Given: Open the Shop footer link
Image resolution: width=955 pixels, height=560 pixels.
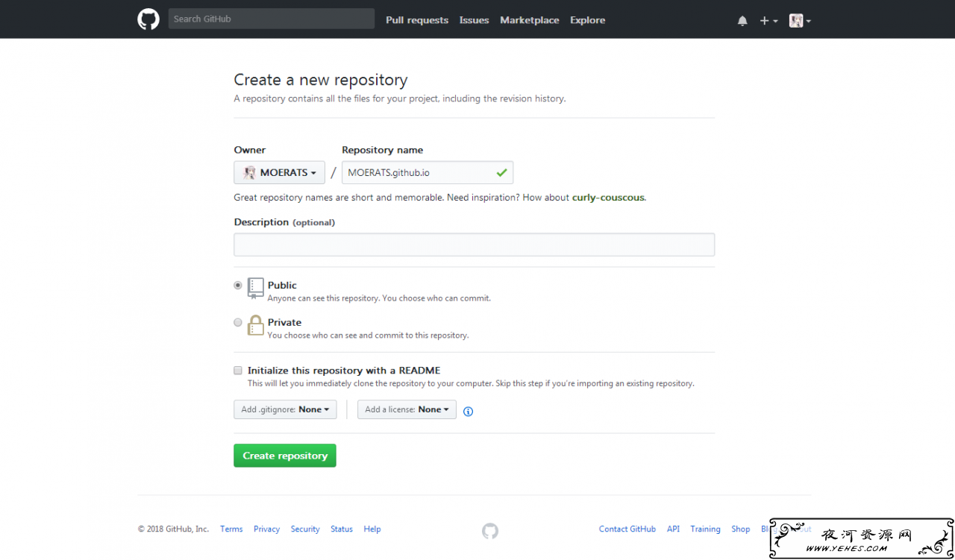Looking at the screenshot, I should pyautogui.click(x=740, y=529).
